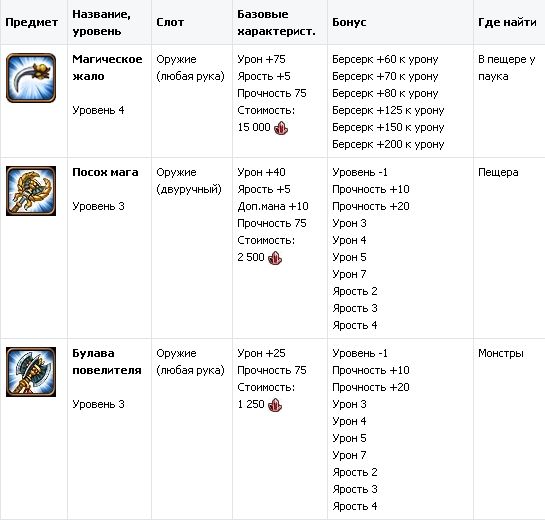The height and width of the screenshot is (520, 545).
Task: Click the red crystal next to 2 500
Action: click(x=275, y=258)
